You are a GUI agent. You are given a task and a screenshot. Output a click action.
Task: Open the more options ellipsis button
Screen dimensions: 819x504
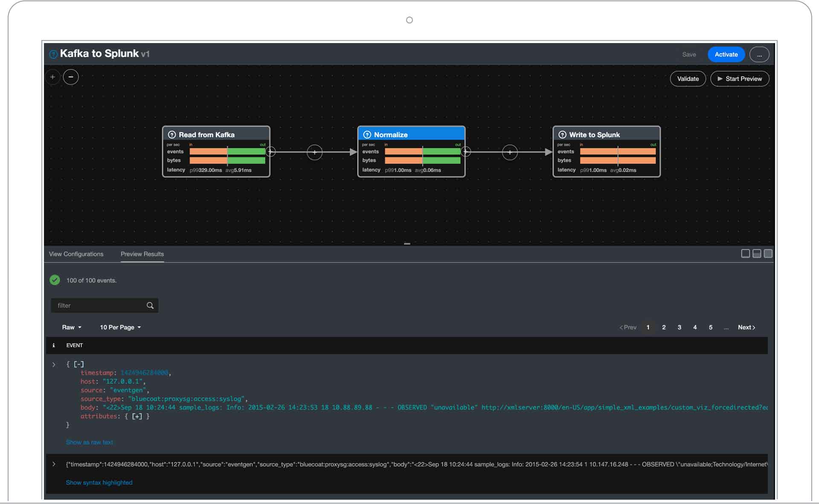759,55
